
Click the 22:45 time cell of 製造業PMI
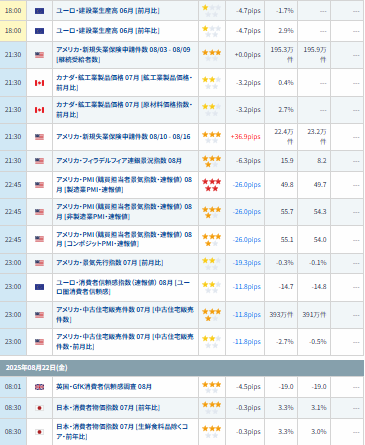coord(13,185)
